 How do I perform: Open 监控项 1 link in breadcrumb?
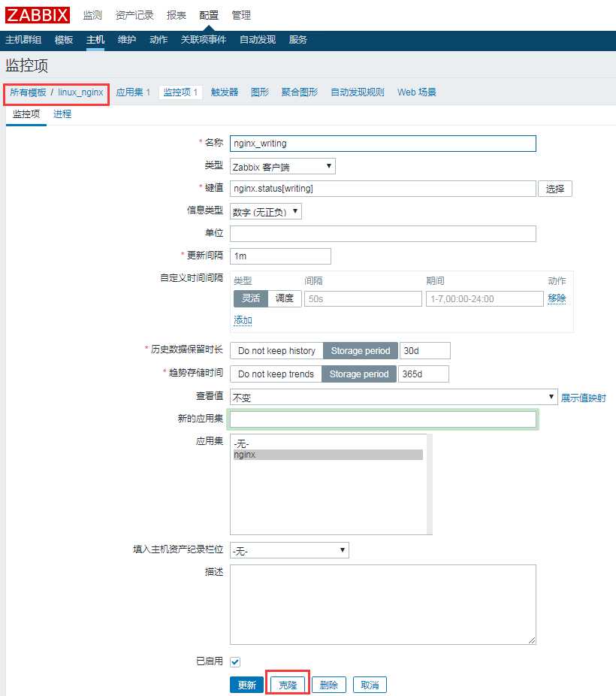click(180, 92)
